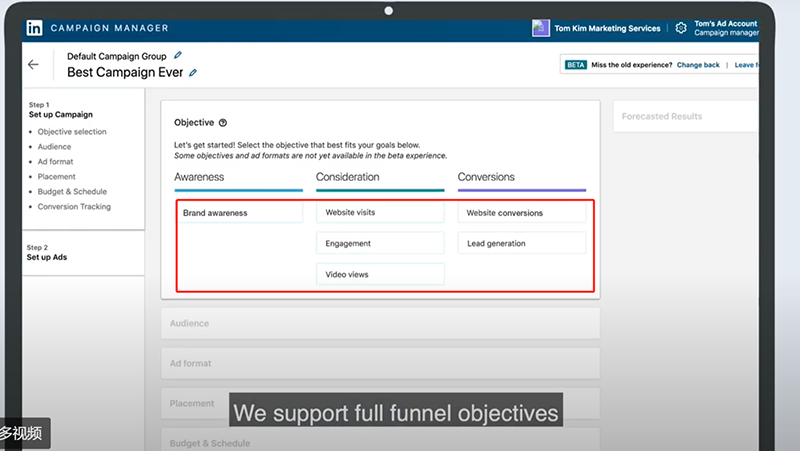Click the Change back link

[x=697, y=65]
